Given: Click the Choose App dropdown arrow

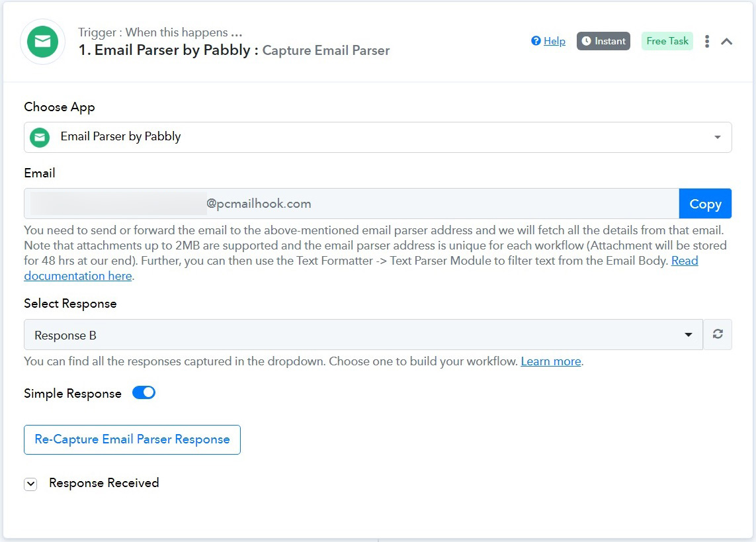Looking at the screenshot, I should pos(718,138).
